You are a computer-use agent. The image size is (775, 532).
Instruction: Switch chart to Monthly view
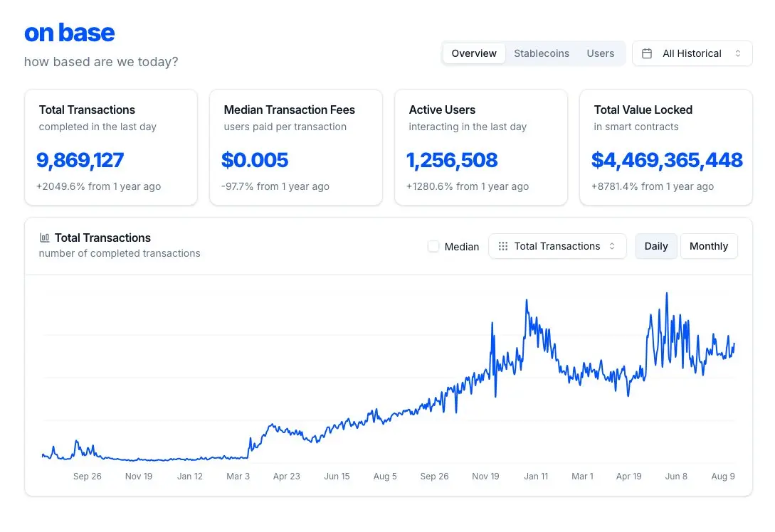tap(709, 246)
